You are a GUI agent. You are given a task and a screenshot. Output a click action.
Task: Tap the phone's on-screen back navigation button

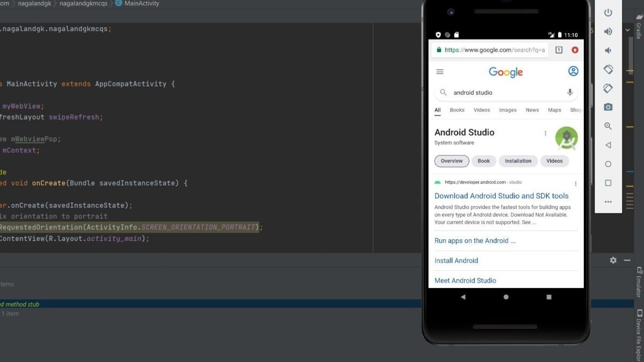coord(463,297)
